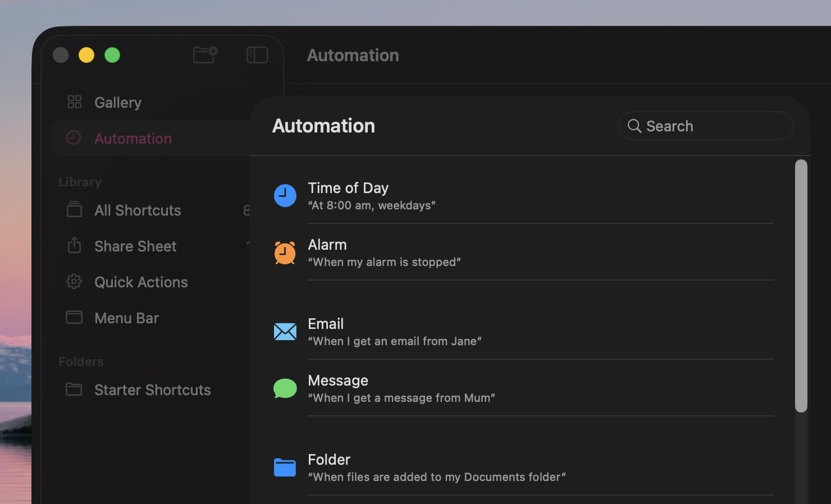Screen dimensions: 831x504
Task: Select the Message trigger row
Action: coord(401,388)
